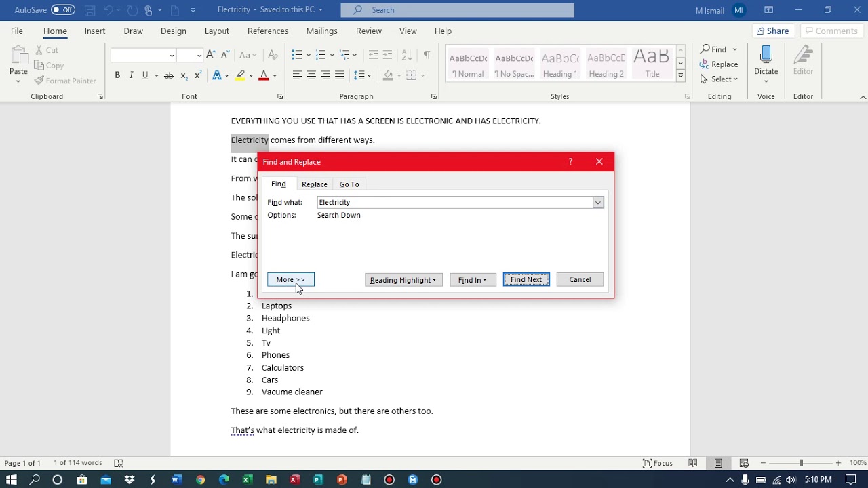Screen dimensions: 868x488
Task: Click the Find magnifier in the Editing group
Action: coord(705,49)
